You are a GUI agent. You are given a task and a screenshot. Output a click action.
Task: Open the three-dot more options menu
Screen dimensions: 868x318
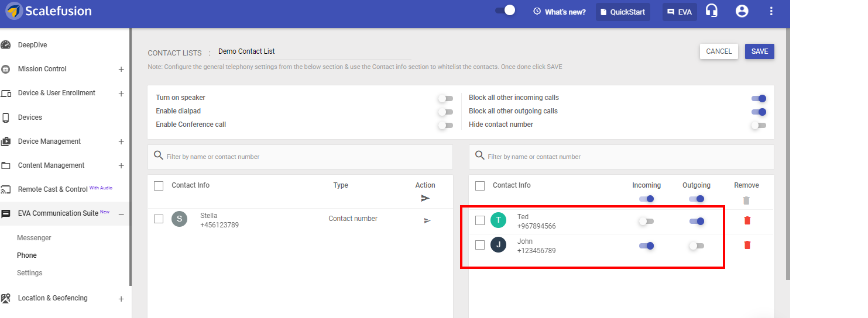coord(771,11)
